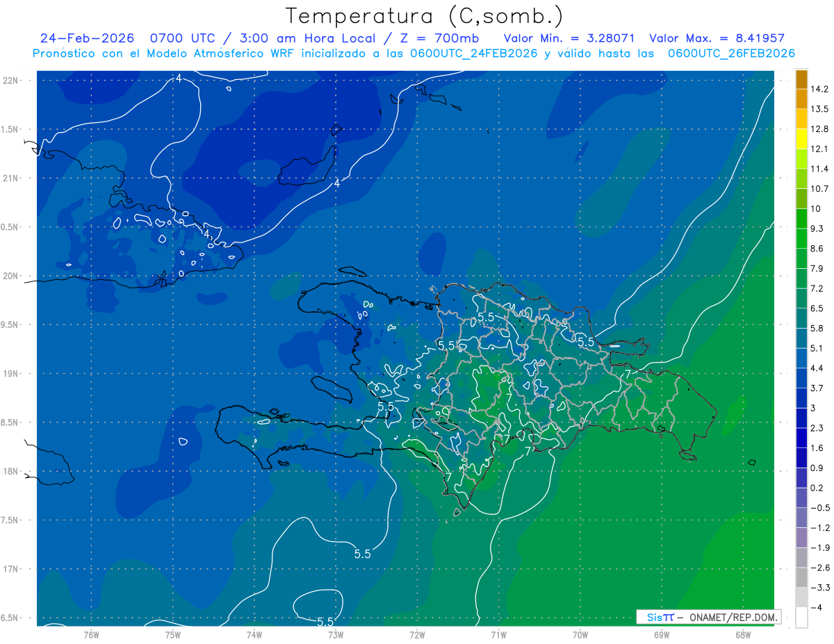Select the yellow band between 12.1 and 12.8
This screenshot has width=834, height=644.
[801, 139]
